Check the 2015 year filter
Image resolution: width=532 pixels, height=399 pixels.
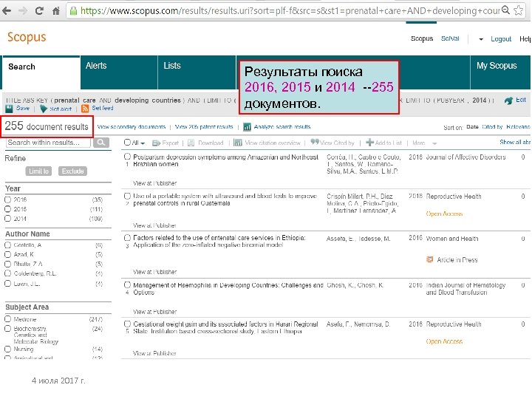click(x=8, y=209)
